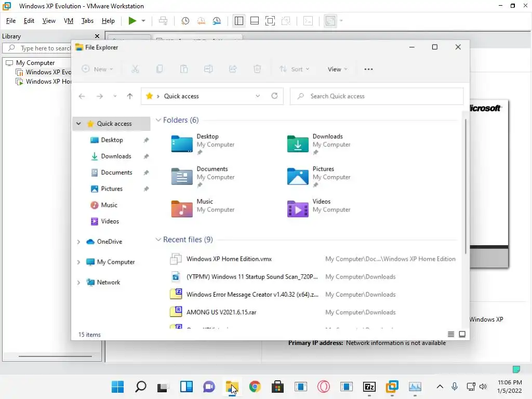Revert to snapshot using the VMware toolbar icon
The height and width of the screenshot is (399, 532).
coord(201,21)
